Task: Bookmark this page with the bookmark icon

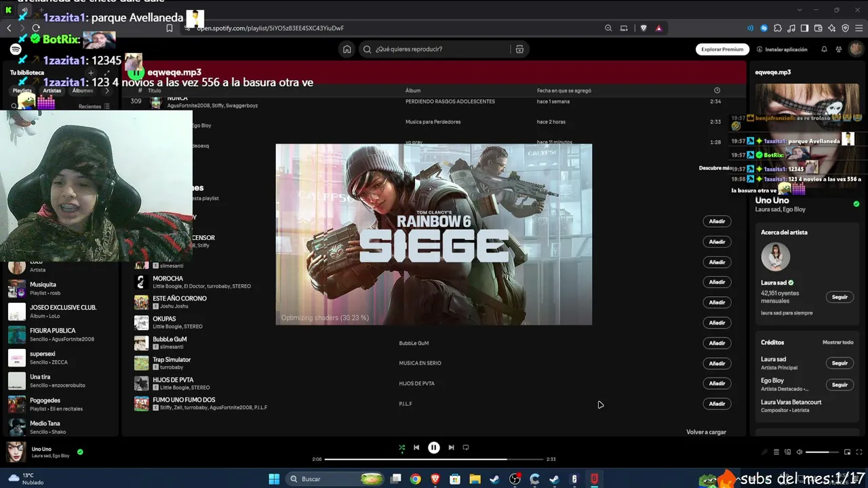Action: pos(170,28)
